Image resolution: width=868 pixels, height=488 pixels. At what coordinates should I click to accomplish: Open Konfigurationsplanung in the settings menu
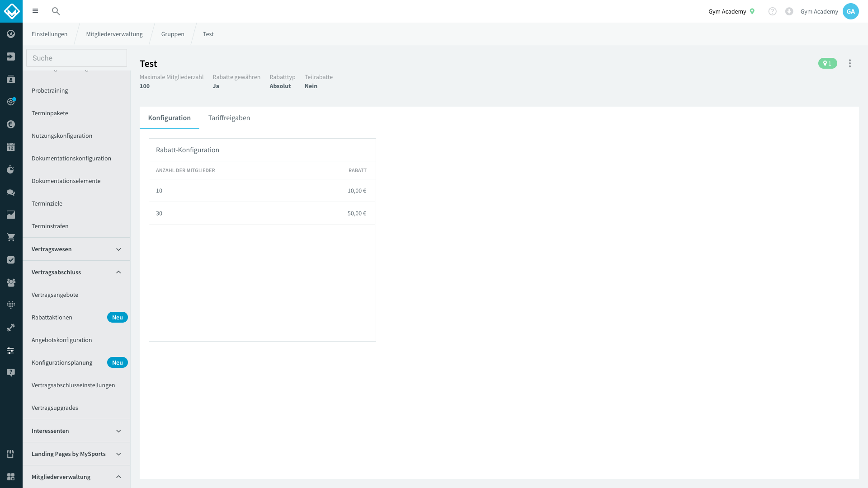point(76,363)
